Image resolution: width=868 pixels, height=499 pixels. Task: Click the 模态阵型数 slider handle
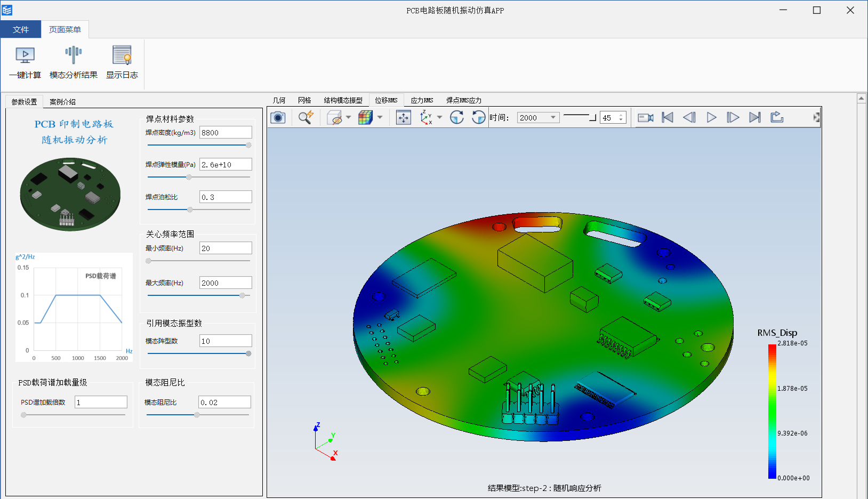coord(248,353)
